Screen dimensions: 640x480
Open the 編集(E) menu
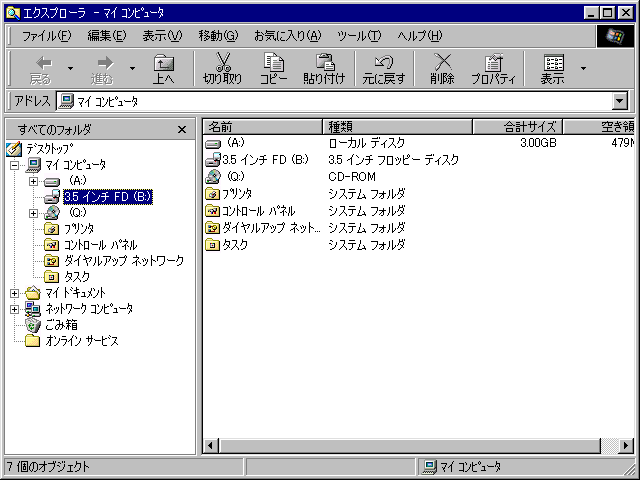pyautogui.click(x=107, y=36)
